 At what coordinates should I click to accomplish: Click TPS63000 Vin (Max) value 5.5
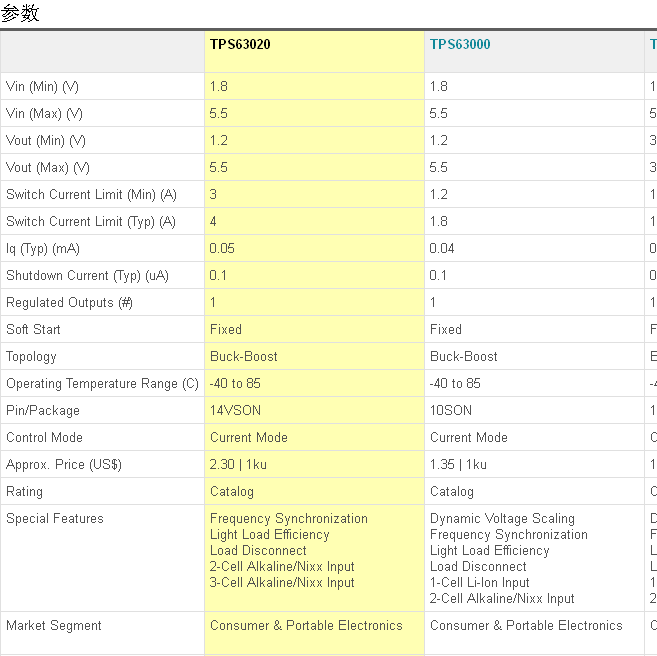(439, 114)
